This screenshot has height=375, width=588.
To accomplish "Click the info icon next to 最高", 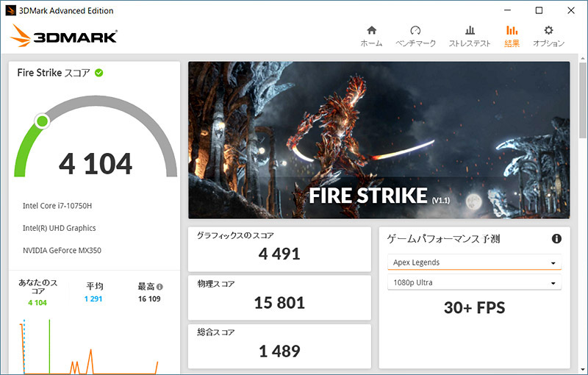I will [x=159, y=287].
